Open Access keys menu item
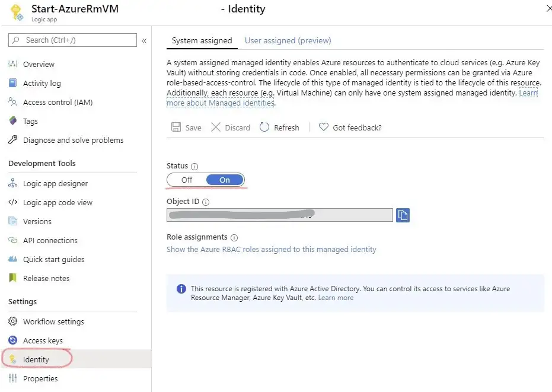Screen dimensions: 552x392 click(43, 340)
